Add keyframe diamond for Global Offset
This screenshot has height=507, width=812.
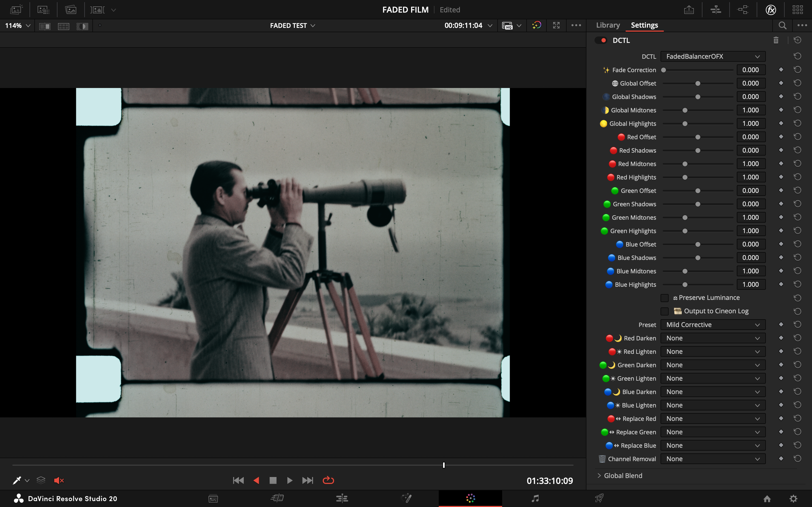(x=781, y=83)
